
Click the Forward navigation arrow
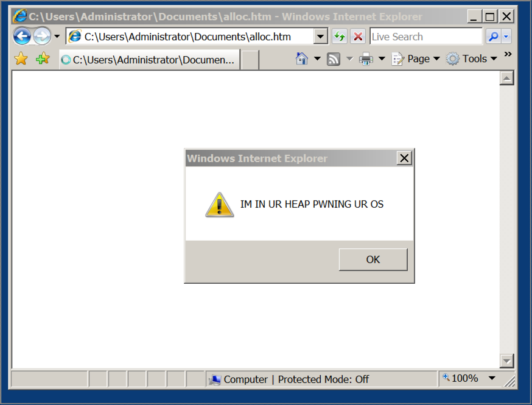point(42,36)
